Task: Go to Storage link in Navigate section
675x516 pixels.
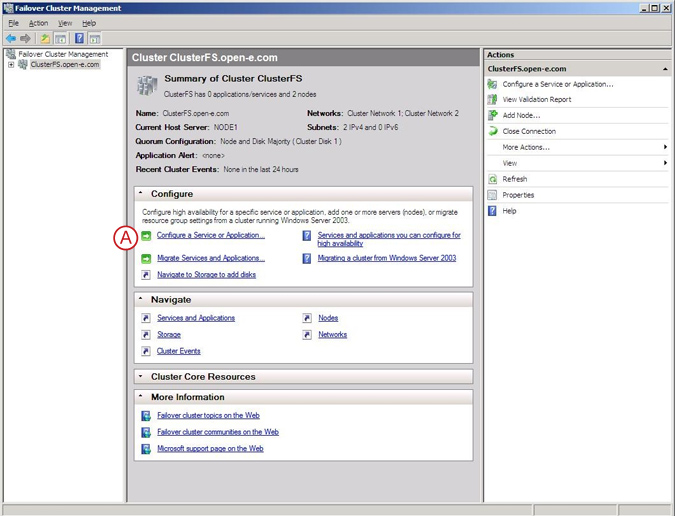Action: [169, 334]
